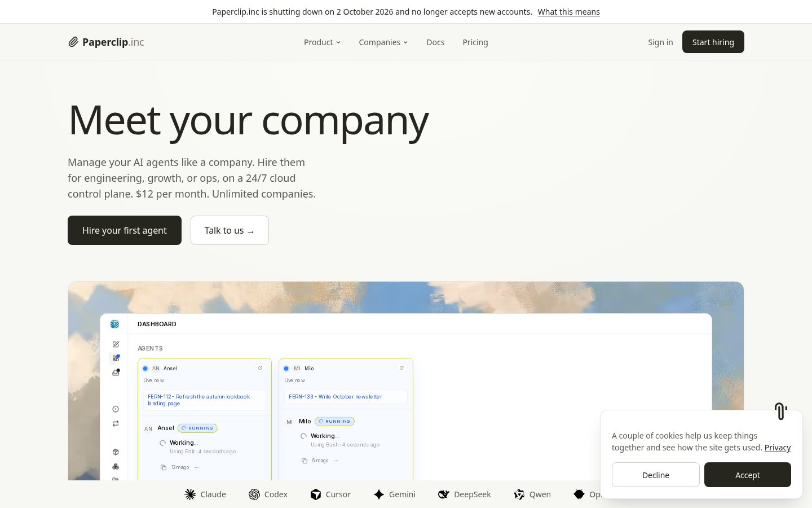This screenshot has height=508, width=812.
Task: Click the partially hidden logo after Qwen
Action: tap(579, 494)
